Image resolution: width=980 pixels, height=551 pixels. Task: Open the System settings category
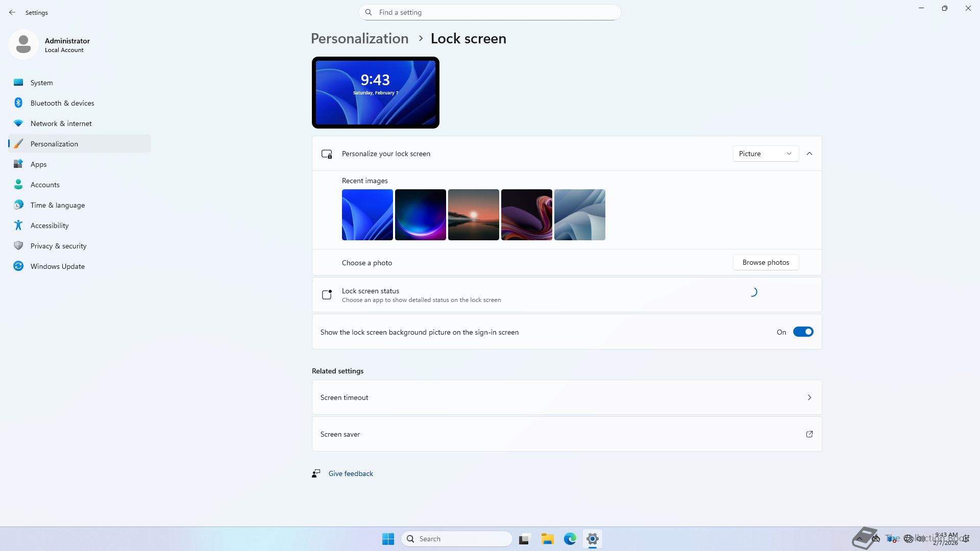tap(41, 83)
